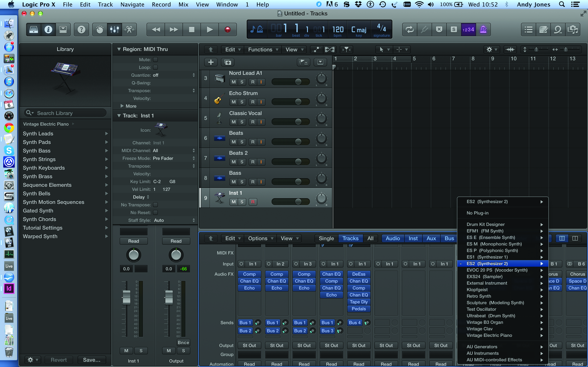
Task: Enable the No Transpose checkbox
Action: click(x=156, y=205)
